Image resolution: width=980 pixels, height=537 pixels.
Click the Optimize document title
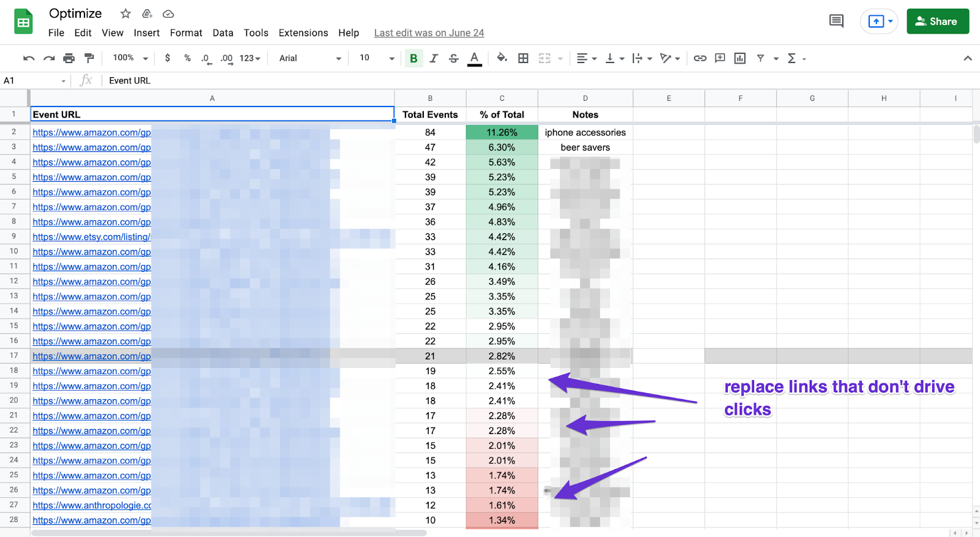point(75,13)
